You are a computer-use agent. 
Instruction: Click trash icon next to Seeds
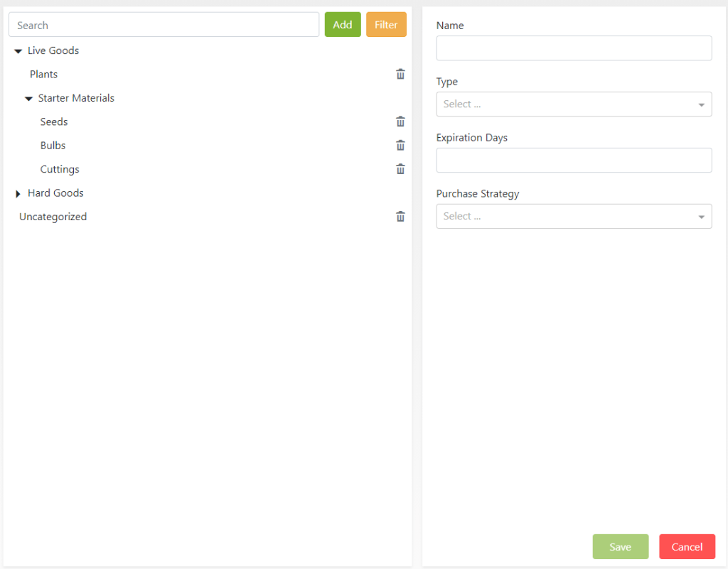400,122
